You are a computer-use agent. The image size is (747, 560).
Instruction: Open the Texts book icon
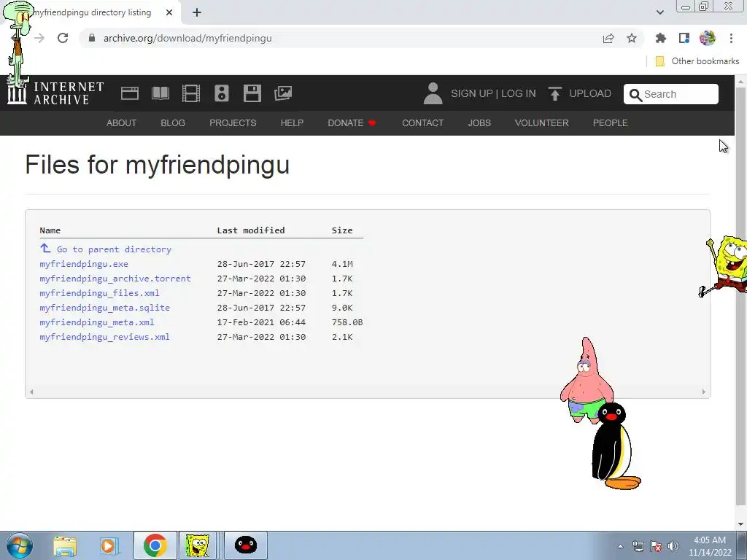coord(160,93)
